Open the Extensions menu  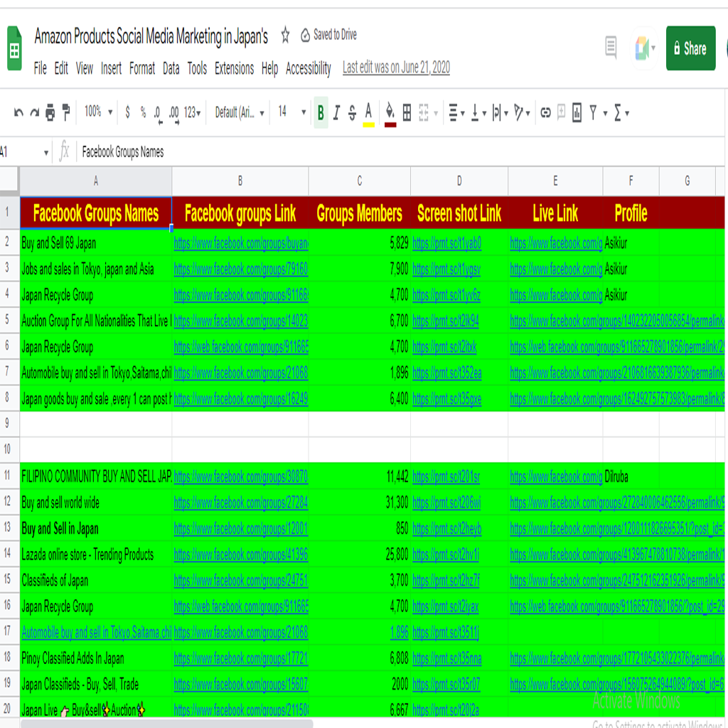click(x=234, y=69)
